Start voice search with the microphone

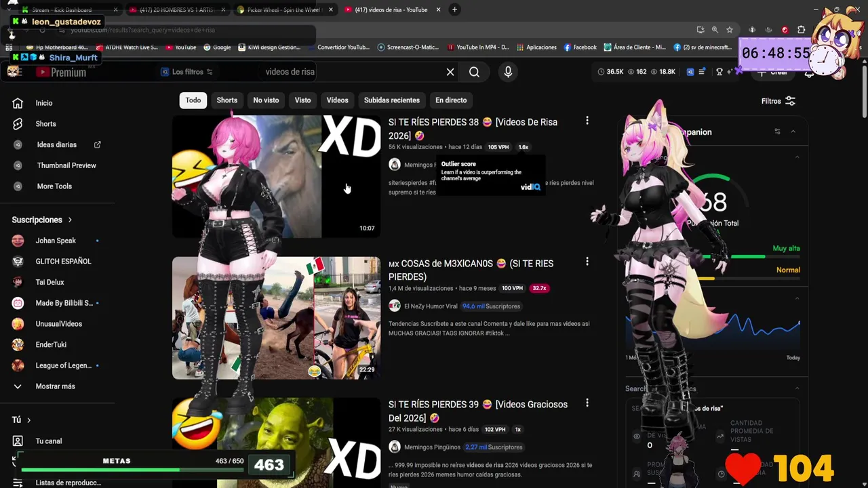pos(508,72)
